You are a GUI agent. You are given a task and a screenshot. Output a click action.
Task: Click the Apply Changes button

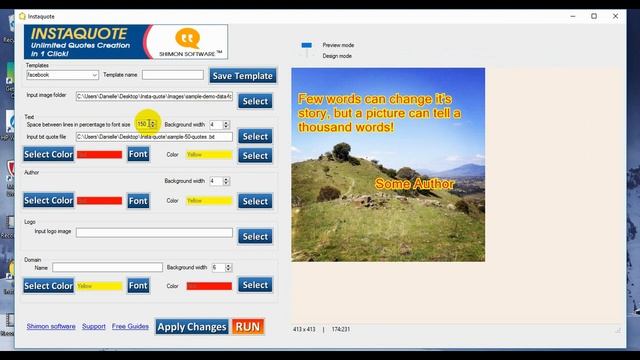tap(192, 327)
